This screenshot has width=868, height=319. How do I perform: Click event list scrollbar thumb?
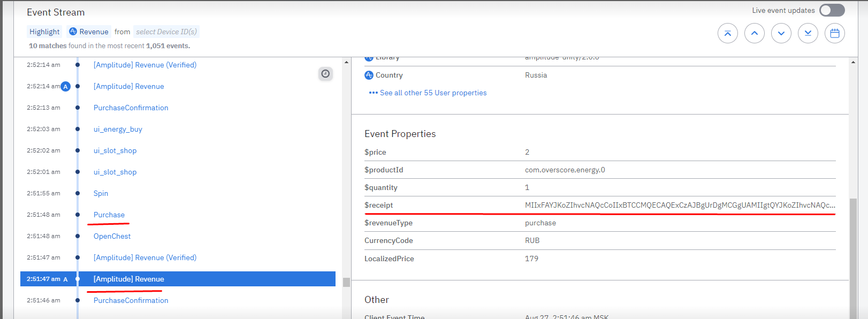pos(346,282)
